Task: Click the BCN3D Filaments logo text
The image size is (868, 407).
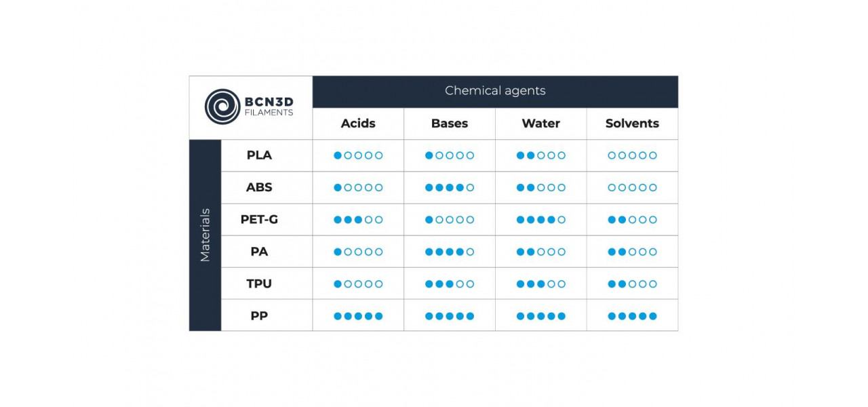Action: coord(269,106)
